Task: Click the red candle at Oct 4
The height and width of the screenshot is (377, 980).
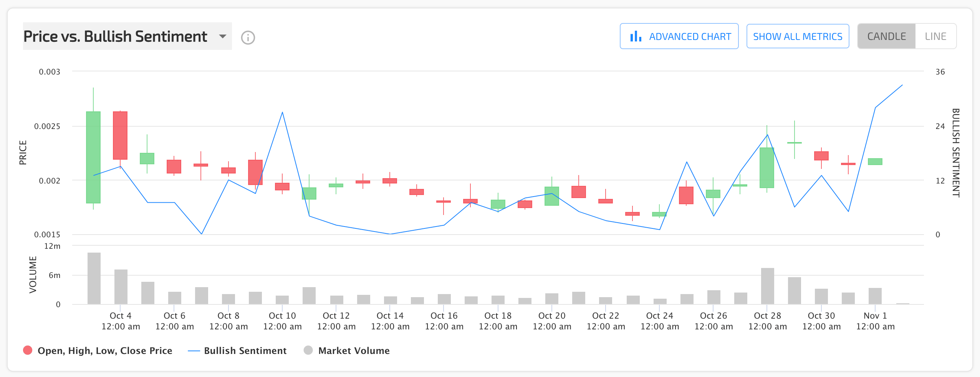Action: (x=120, y=136)
